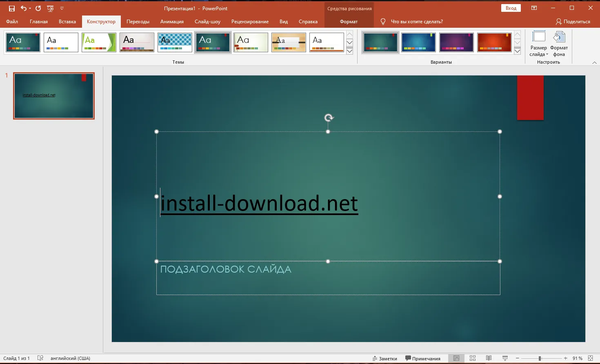Start slideshow from beginning icon in title bar

50,8
